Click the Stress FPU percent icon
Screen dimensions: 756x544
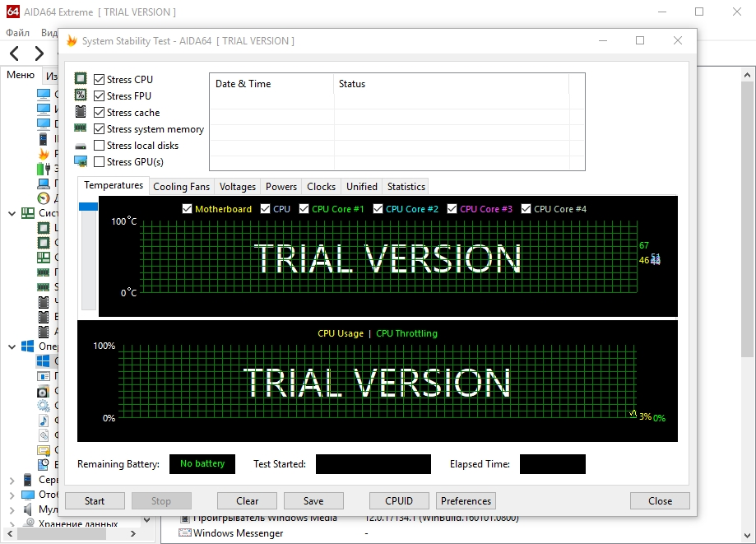(x=81, y=95)
